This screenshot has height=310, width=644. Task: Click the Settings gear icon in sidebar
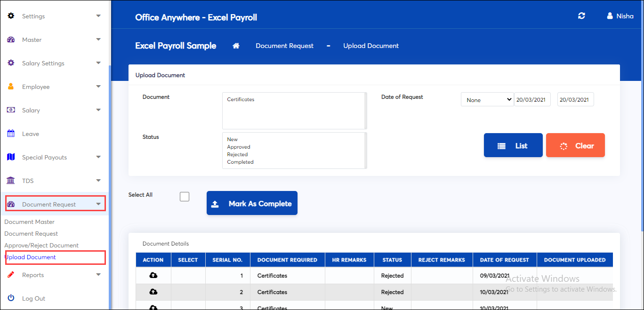click(11, 16)
